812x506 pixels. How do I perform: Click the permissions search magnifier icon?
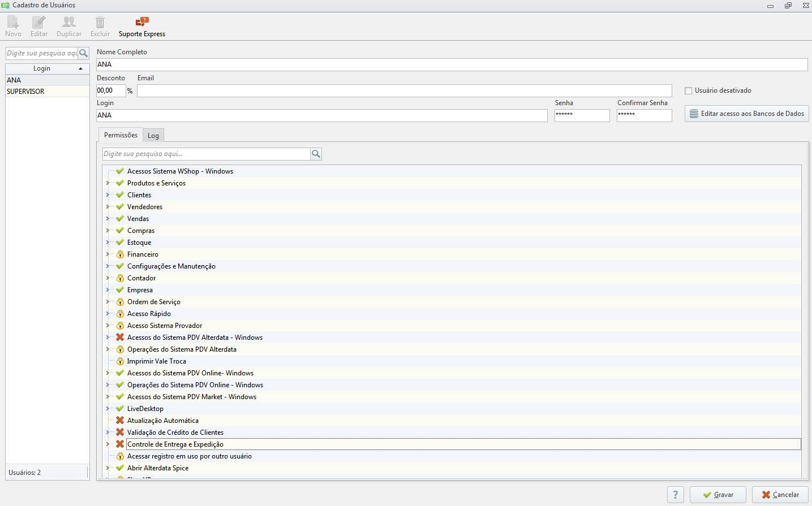[x=316, y=154]
